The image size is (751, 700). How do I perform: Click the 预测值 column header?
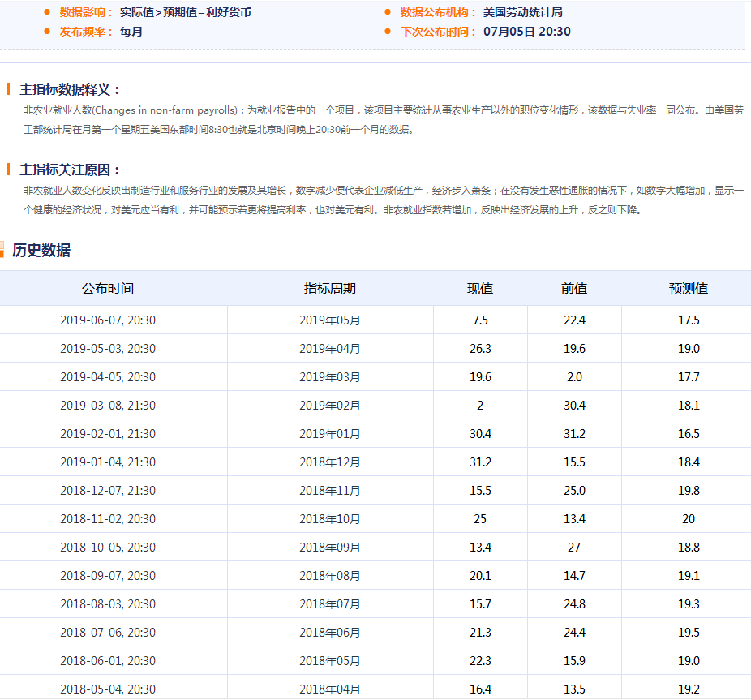tap(689, 289)
